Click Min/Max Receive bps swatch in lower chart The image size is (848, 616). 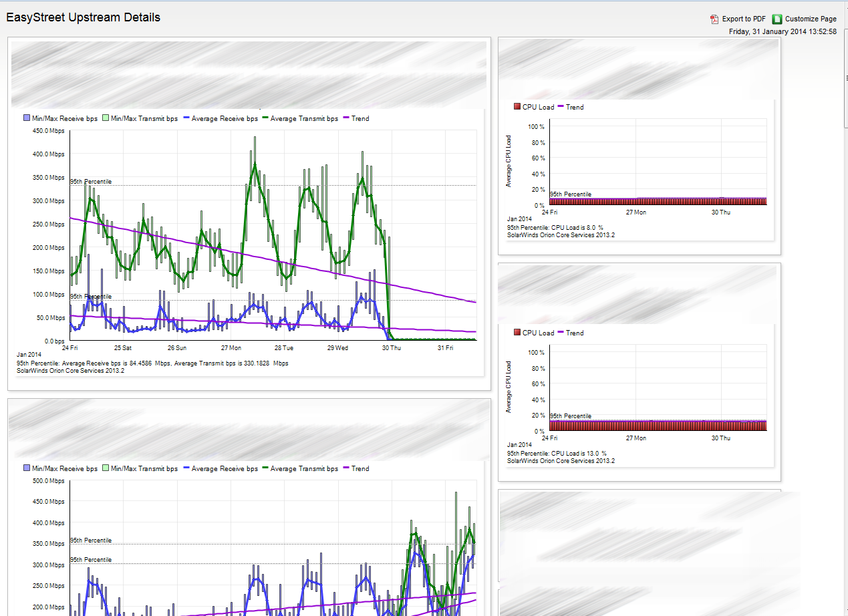click(x=27, y=469)
